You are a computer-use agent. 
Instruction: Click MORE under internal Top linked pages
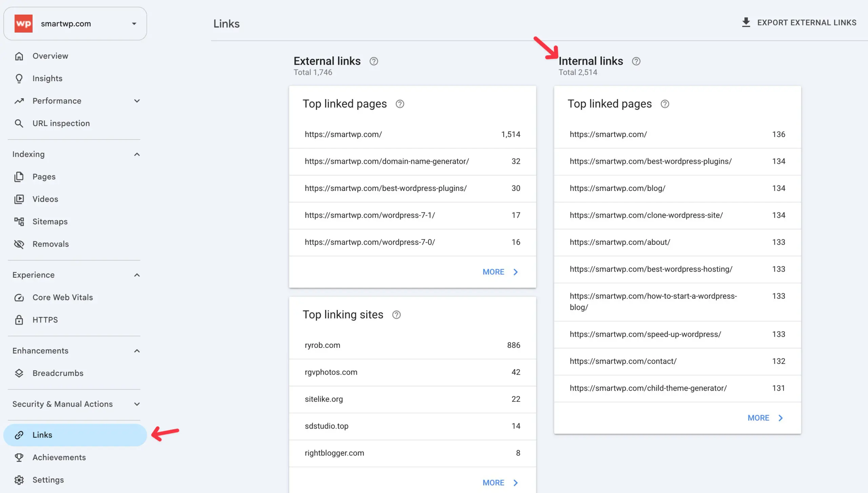pos(766,418)
